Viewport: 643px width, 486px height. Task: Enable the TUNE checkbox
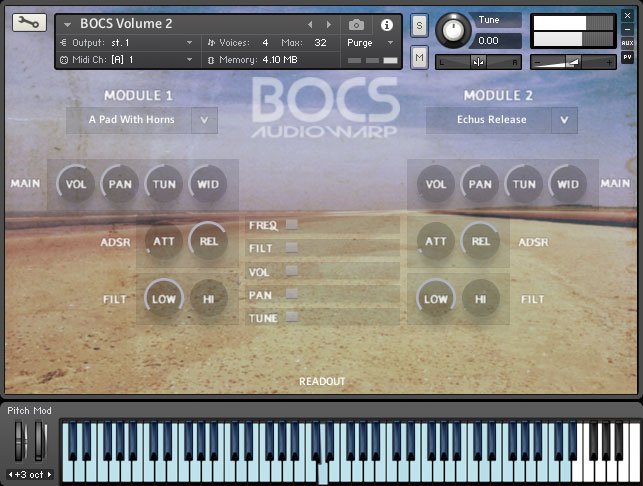coord(292,317)
